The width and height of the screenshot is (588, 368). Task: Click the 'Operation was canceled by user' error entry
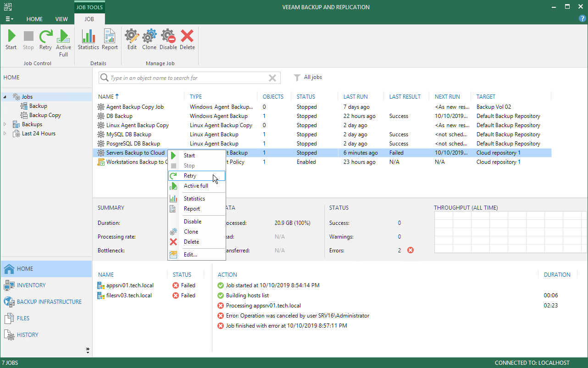[297, 316]
